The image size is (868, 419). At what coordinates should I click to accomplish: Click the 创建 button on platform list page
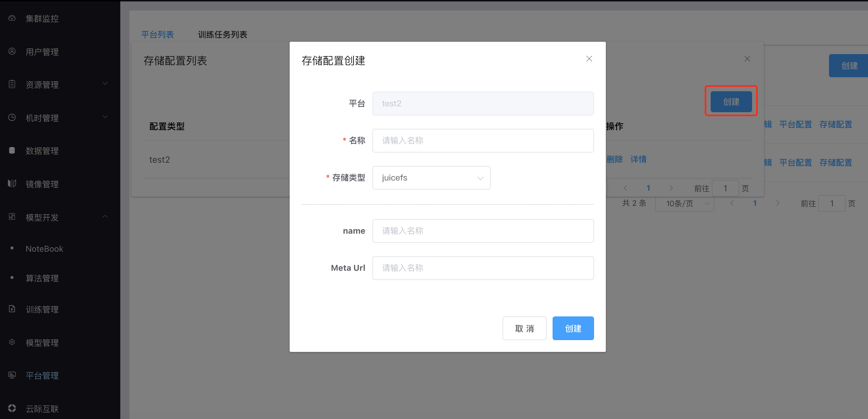(849, 66)
